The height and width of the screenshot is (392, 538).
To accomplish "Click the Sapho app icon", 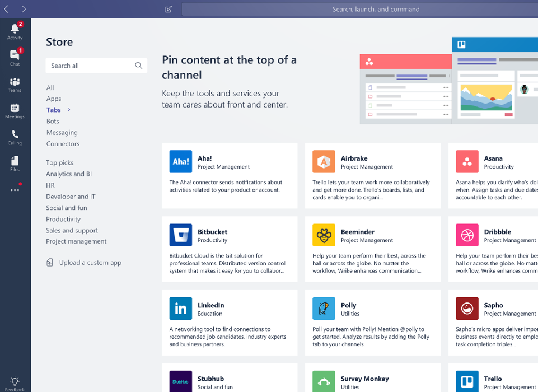I will (x=467, y=309).
